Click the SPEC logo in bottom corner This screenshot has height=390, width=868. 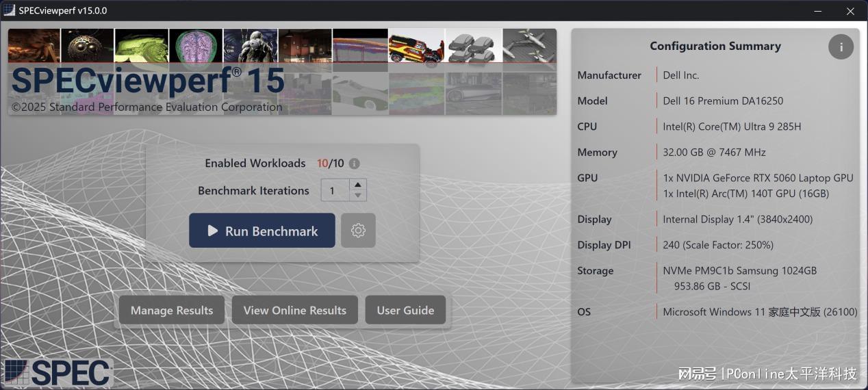[x=58, y=373]
